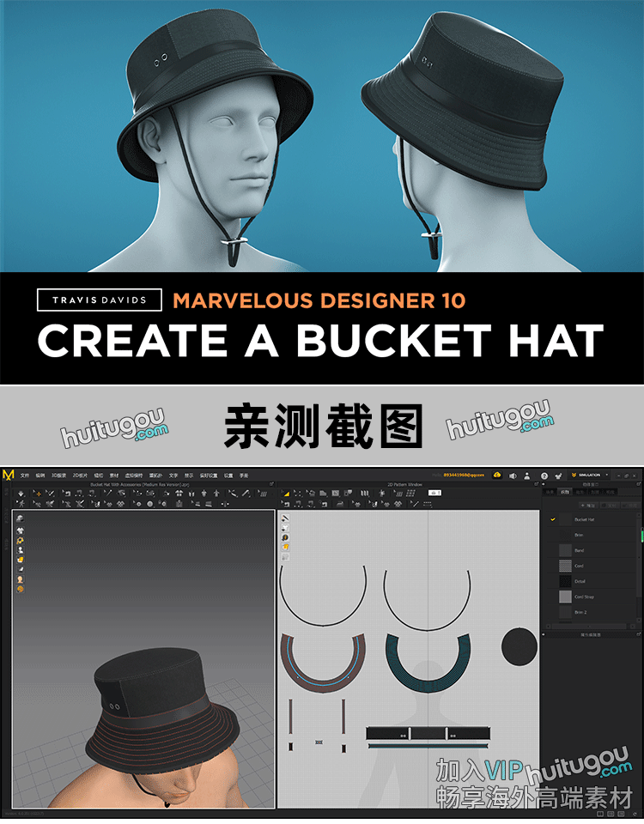Open the help question mark icon
This screenshot has height=824, width=644.
coord(544,475)
